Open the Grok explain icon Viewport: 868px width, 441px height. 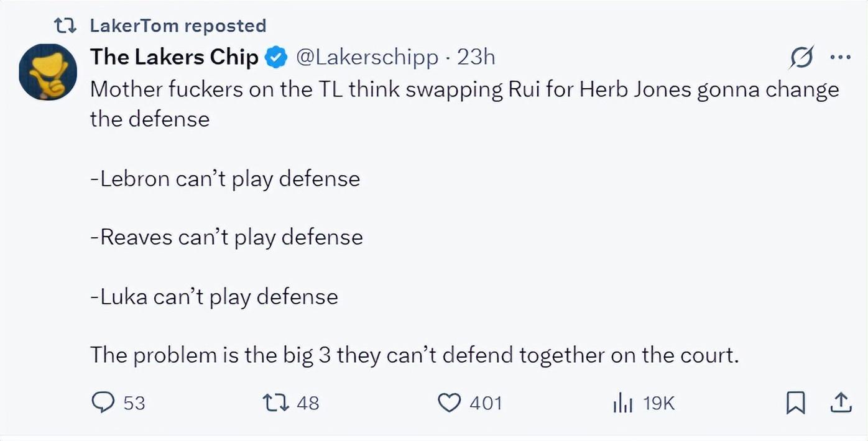coord(801,58)
